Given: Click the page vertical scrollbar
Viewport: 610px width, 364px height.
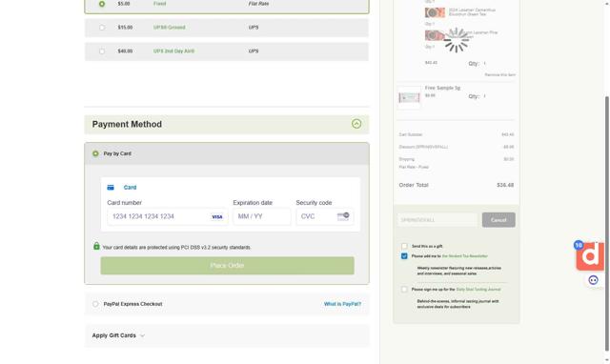Looking at the screenshot, I should [606, 224].
